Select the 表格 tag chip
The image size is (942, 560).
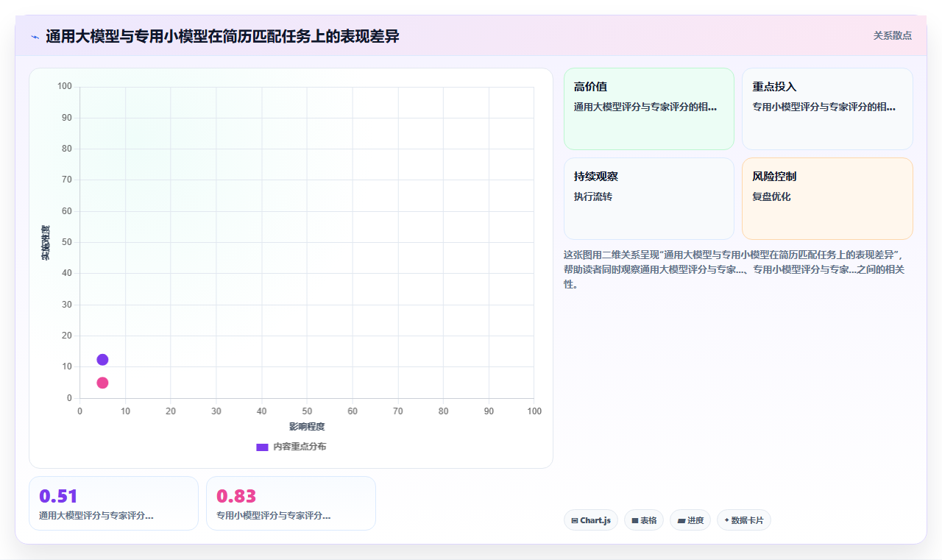coord(643,520)
